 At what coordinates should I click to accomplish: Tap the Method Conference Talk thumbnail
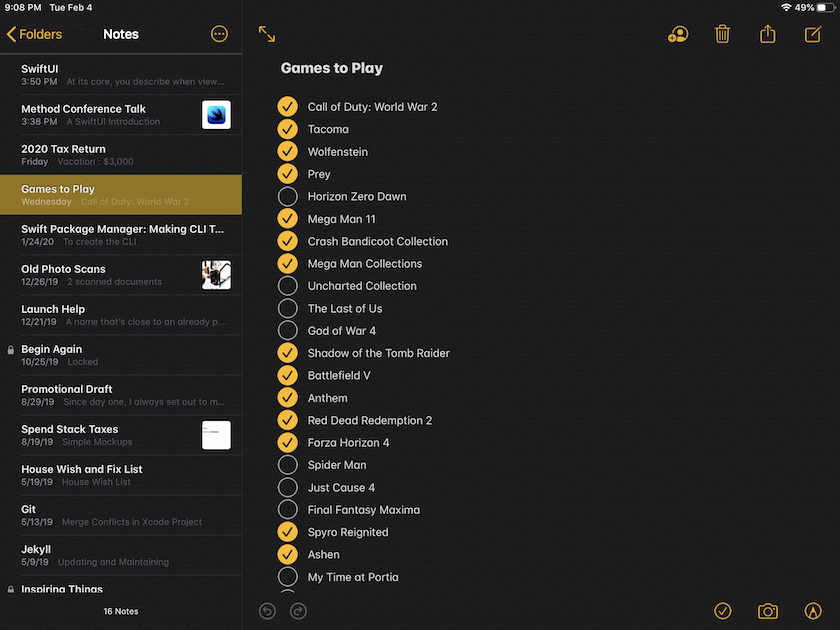coord(216,115)
